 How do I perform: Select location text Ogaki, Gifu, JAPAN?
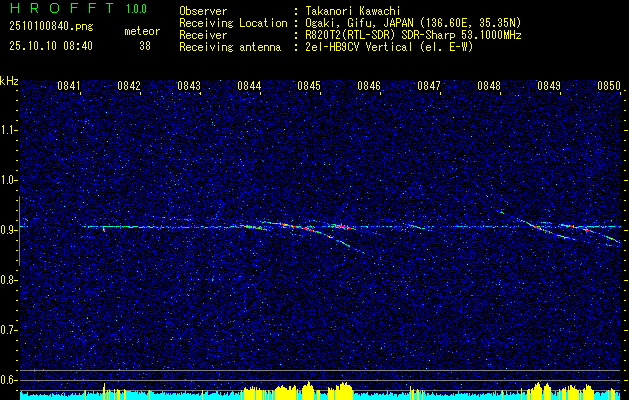pyautogui.click(x=358, y=23)
